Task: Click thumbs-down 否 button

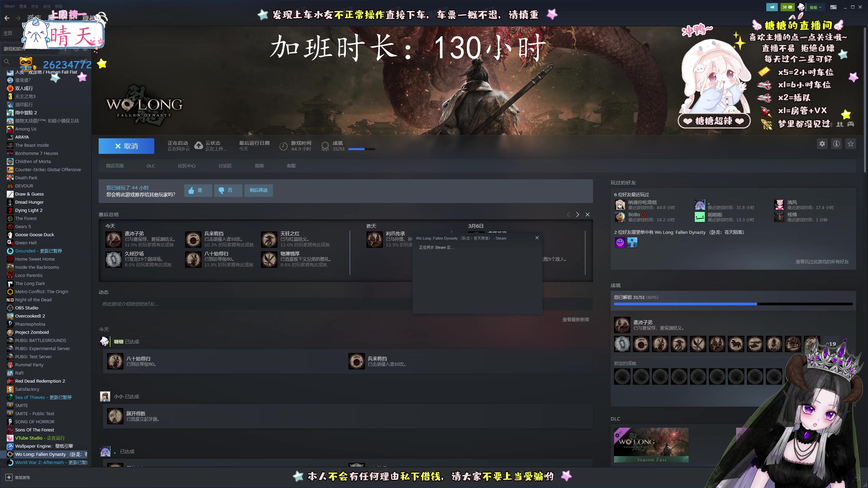Action: [228, 190]
